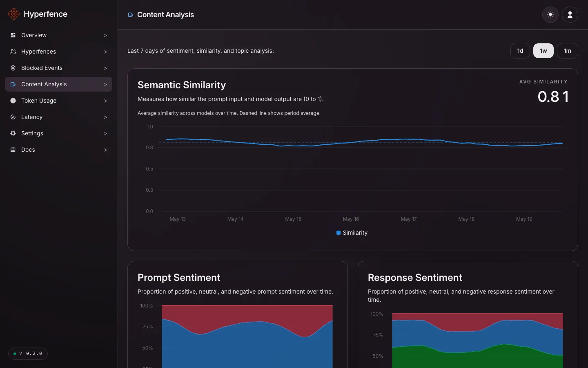Click the May 13 axis label
588x368 pixels.
pos(178,219)
